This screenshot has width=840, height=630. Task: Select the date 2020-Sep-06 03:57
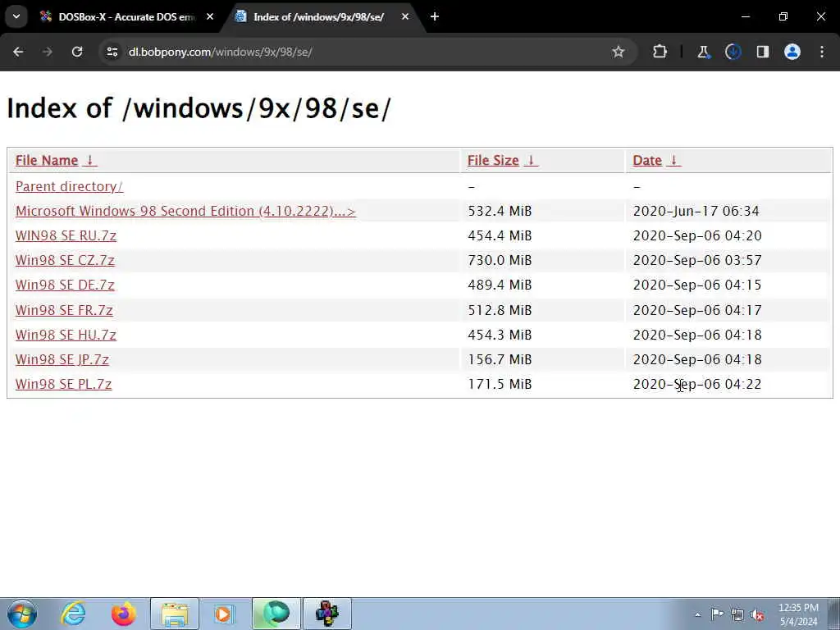click(697, 260)
